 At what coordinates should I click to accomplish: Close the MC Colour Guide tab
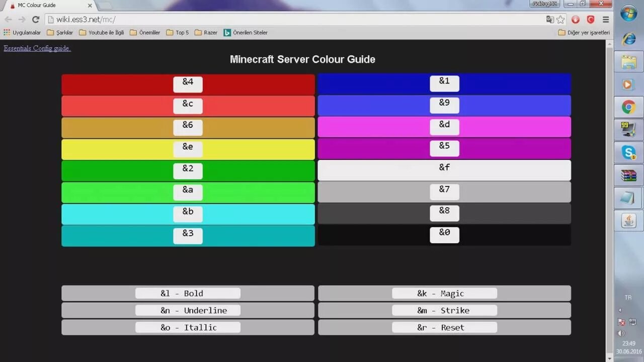(x=90, y=5)
